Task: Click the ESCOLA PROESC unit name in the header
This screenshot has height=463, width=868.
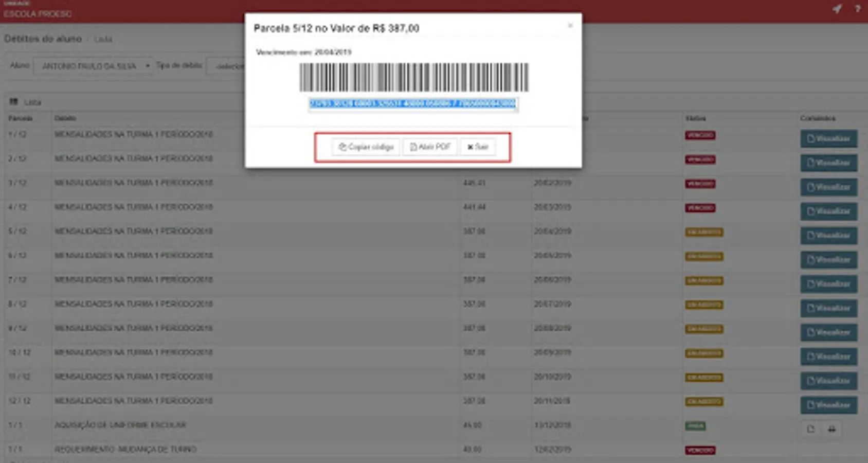Action: [38, 14]
